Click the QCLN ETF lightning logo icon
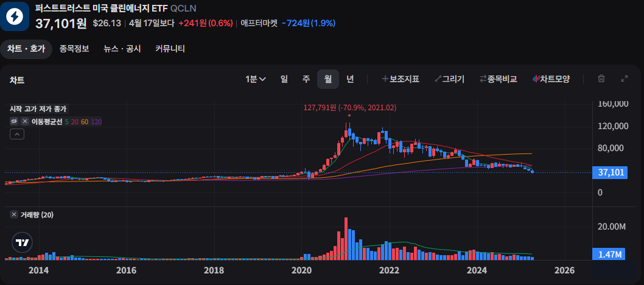This screenshot has height=285, width=644. click(x=15, y=16)
